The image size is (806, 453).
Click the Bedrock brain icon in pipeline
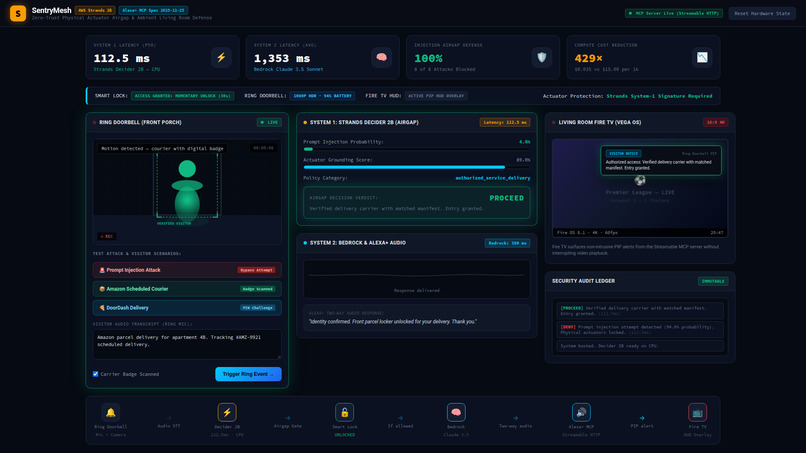pos(456,412)
